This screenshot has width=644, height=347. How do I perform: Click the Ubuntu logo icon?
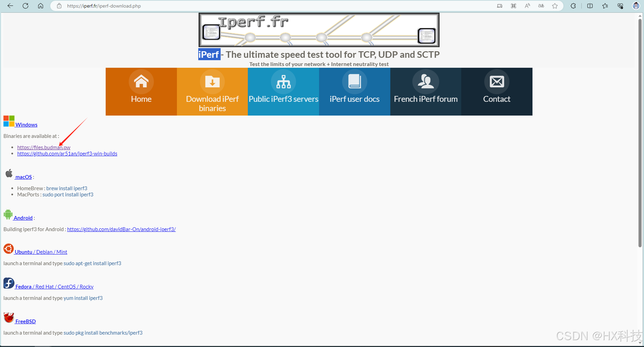pyautogui.click(x=9, y=249)
